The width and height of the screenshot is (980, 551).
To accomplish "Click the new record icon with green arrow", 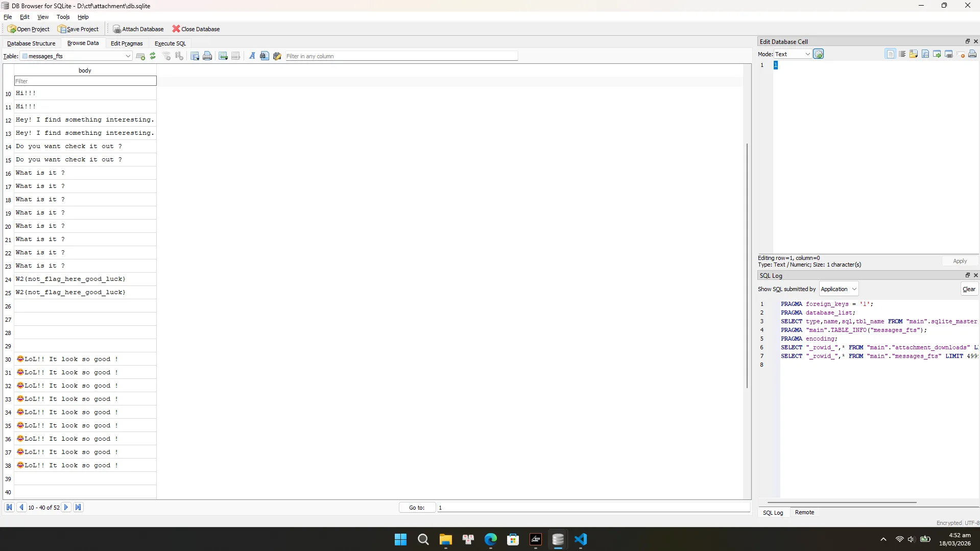I will (x=223, y=56).
